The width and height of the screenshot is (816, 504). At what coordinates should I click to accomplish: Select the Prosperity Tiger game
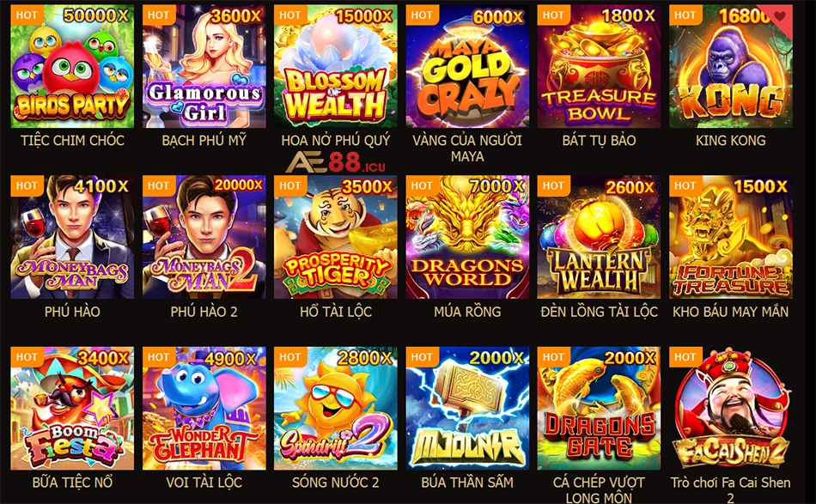click(336, 237)
